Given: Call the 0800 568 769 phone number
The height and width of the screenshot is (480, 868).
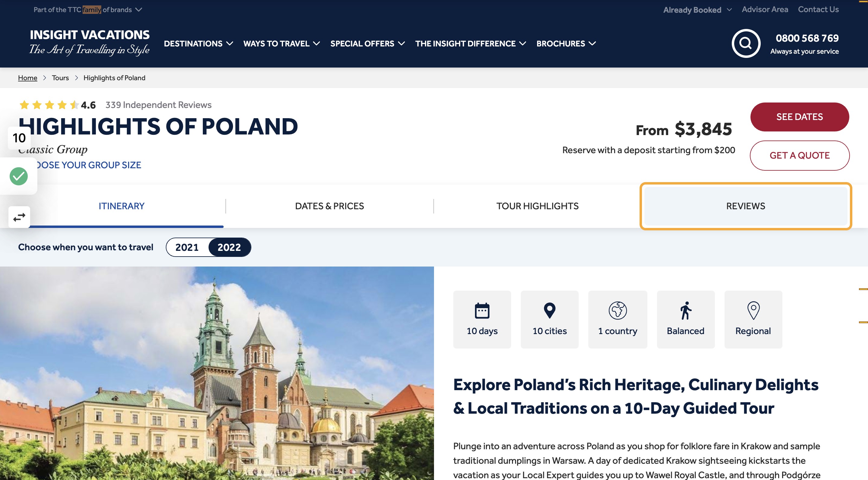Looking at the screenshot, I should click(x=807, y=38).
